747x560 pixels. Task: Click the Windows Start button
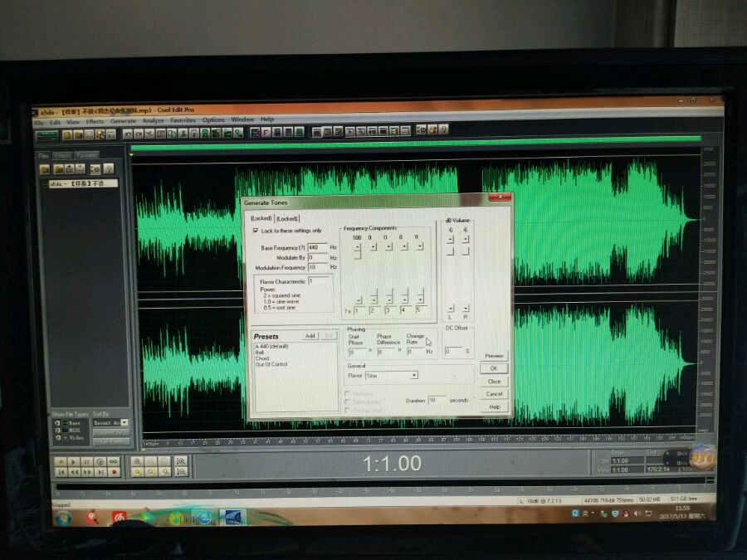click(63, 518)
